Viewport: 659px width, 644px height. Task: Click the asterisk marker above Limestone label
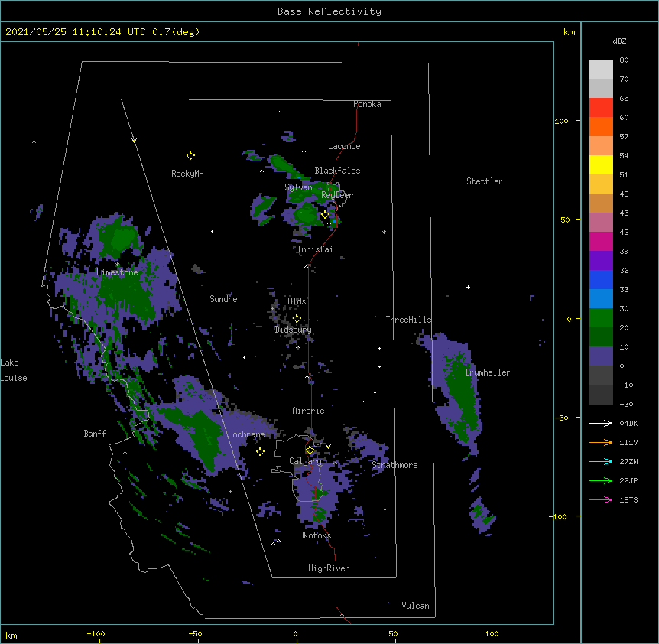117,265
